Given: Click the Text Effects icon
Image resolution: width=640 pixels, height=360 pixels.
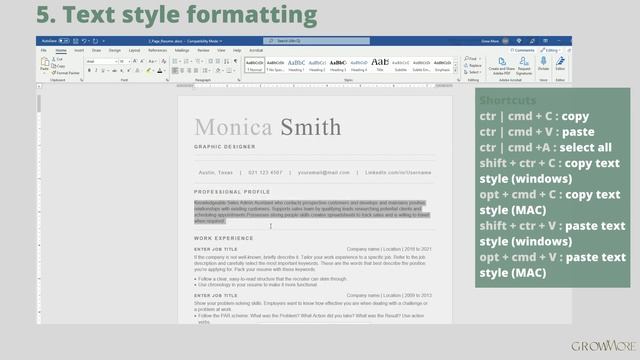Looking at the screenshot, I should click(138, 71).
